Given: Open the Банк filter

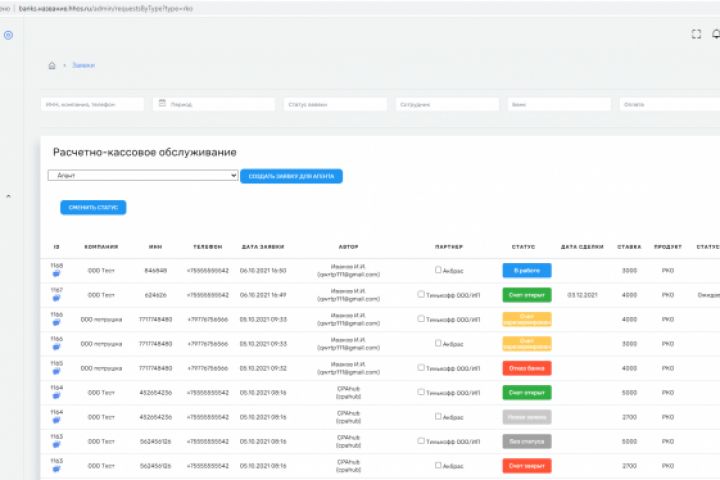Looking at the screenshot, I should point(559,104).
